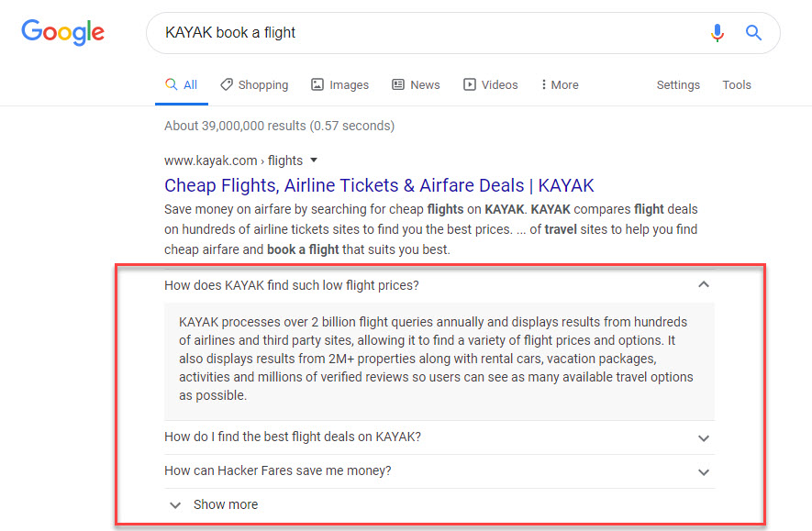Click the Google logo
The height and width of the screenshot is (531, 812).
[x=62, y=33]
